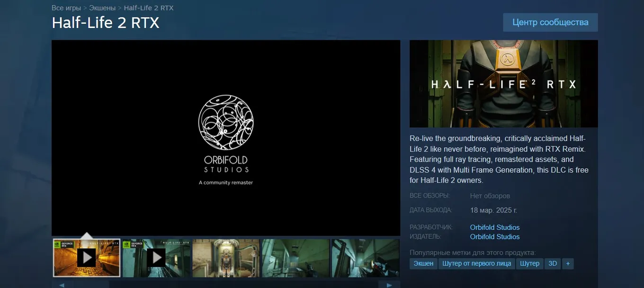The image size is (644, 288).
Task: Click the Нет обзоров reviews text
Action: [490, 196]
